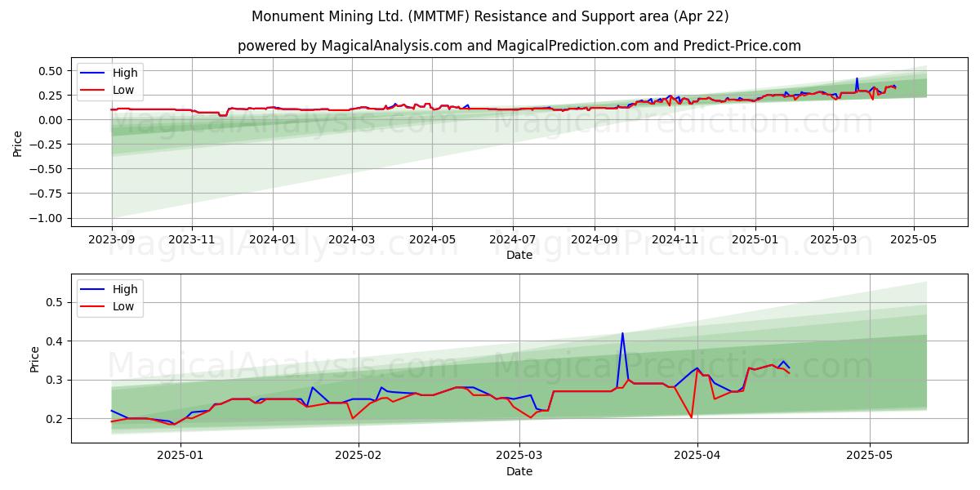Select the '2024-11' tick on top chart
Screen dimensions: 980x490
tap(674, 239)
